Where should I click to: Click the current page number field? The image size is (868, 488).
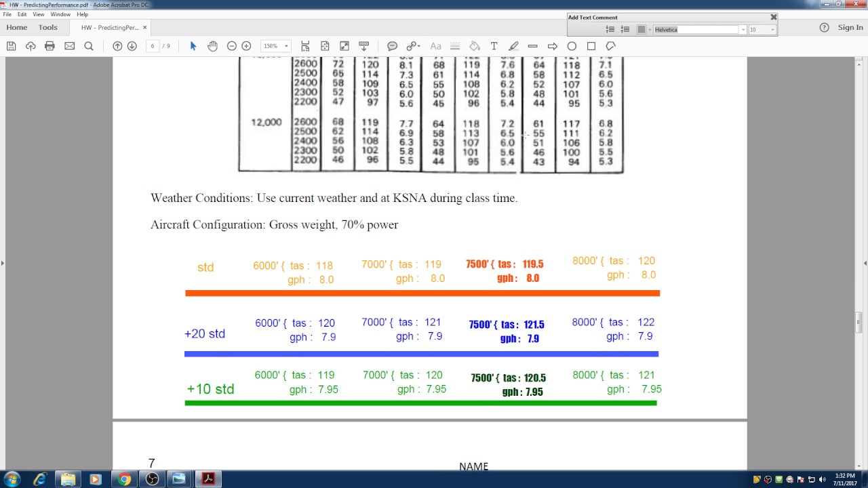click(153, 46)
